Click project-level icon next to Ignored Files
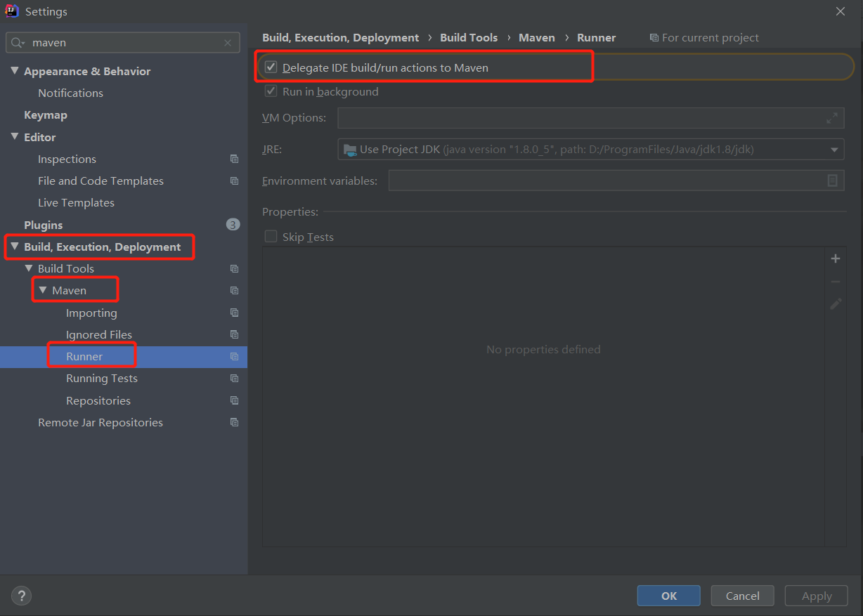Image resolution: width=863 pixels, height=616 pixels. tap(234, 335)
